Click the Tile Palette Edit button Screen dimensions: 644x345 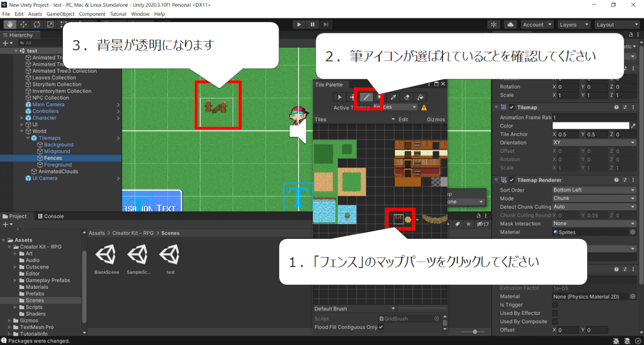[x=403, y=119]
